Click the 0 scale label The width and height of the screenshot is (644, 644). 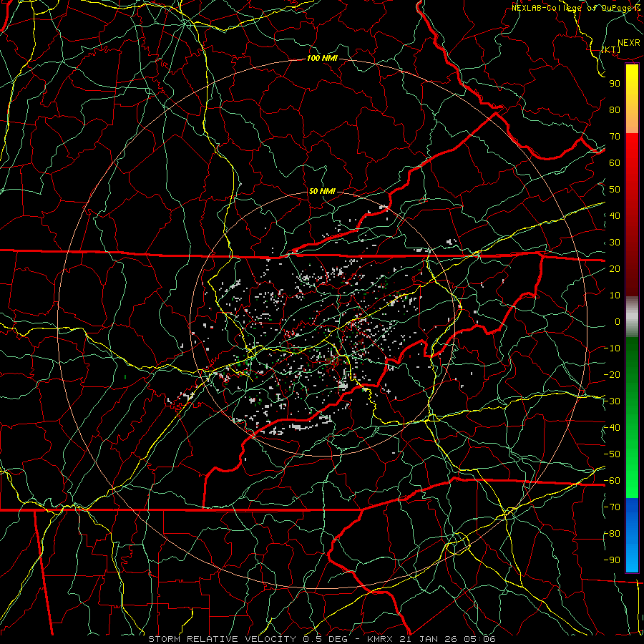coord(618,321)
